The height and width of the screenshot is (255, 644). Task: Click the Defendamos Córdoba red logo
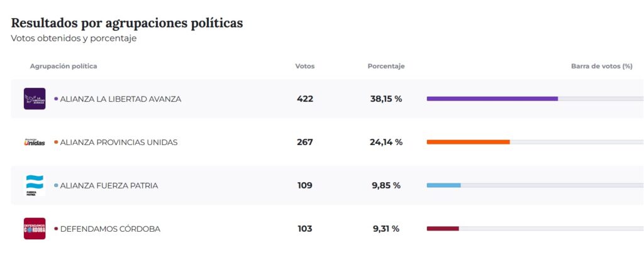pos(35,229)
